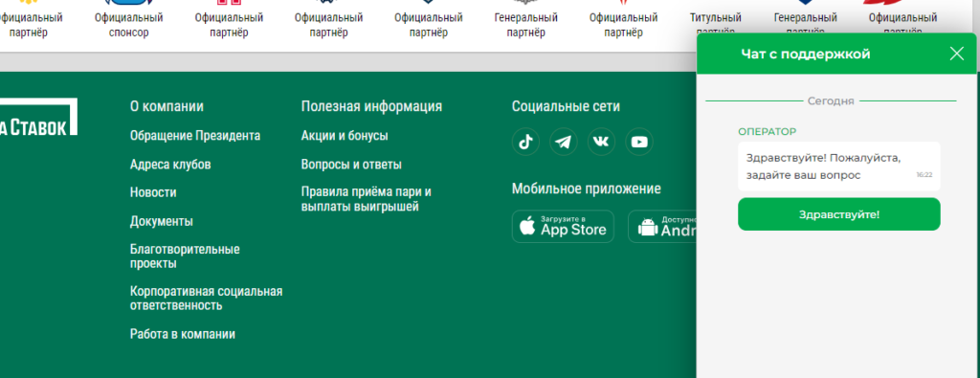Open 'Работа в компании' link

183,334
